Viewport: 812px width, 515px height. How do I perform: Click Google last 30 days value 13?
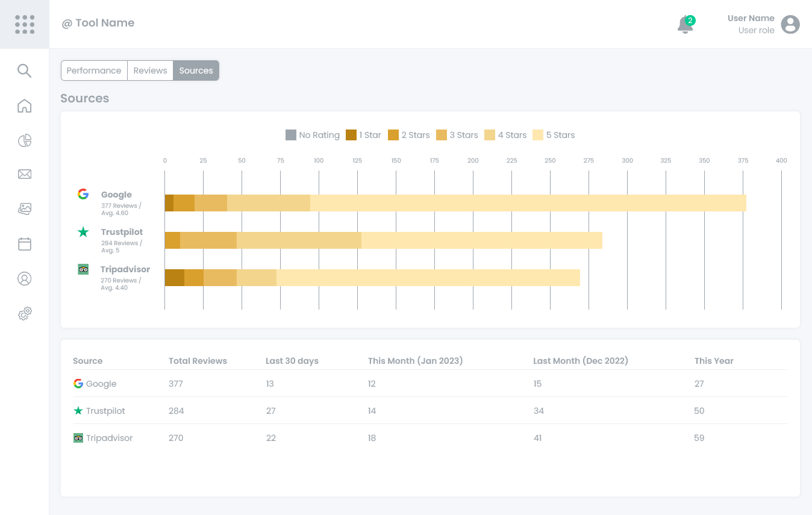[270, 384]
